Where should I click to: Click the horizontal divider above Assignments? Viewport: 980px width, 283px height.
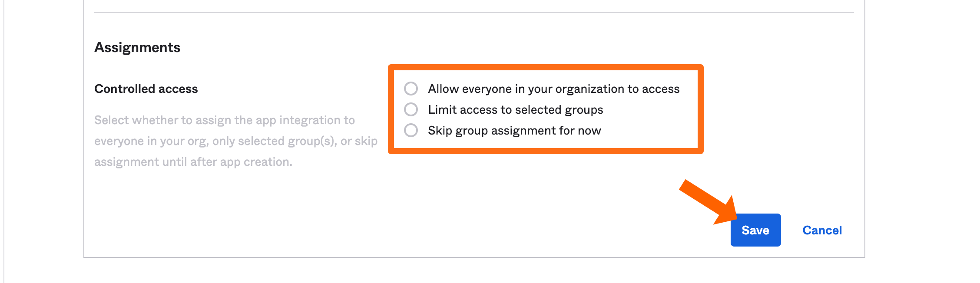(473, 13)
